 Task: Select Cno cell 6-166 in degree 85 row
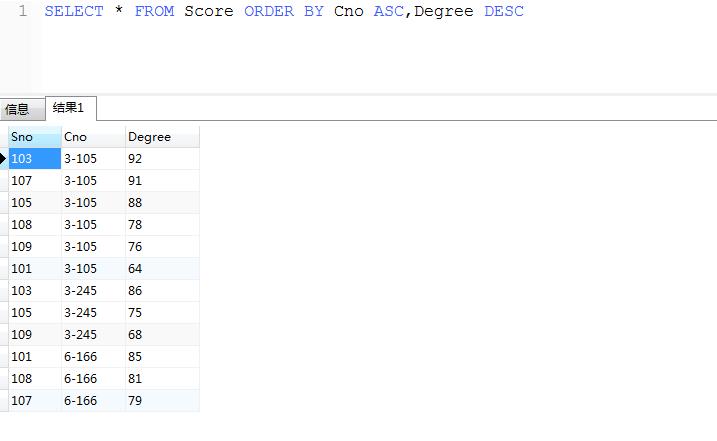pos(93,356)
